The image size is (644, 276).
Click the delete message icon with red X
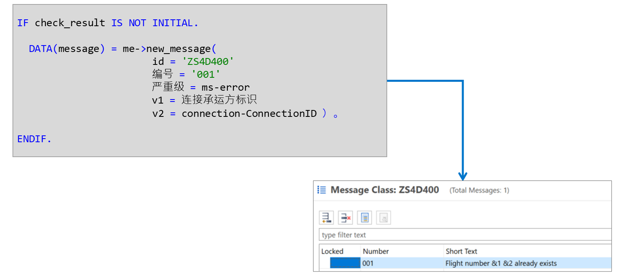pos(345,218)
